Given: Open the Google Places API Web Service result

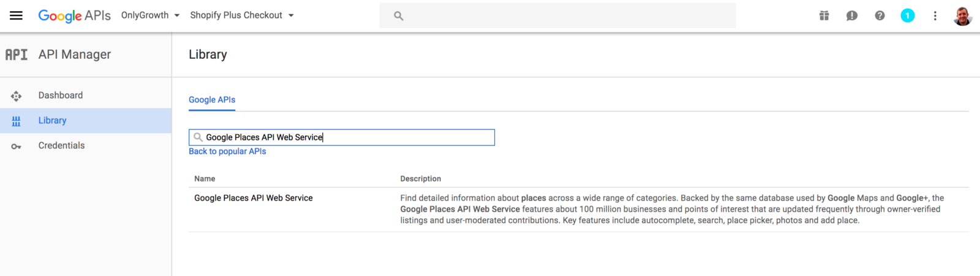Looking at the screenshot, I should pos(254,198).
